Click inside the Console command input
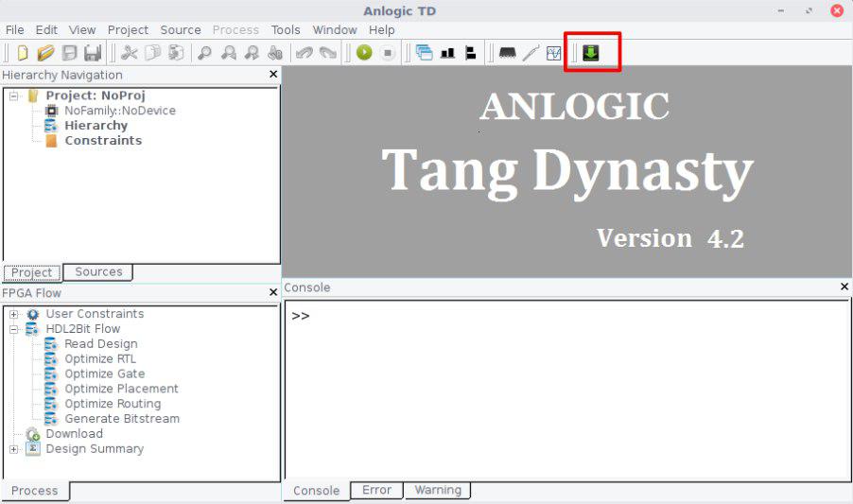Image resolution: width=853 pixels, height=504 pixels. (x=567, y=390)
